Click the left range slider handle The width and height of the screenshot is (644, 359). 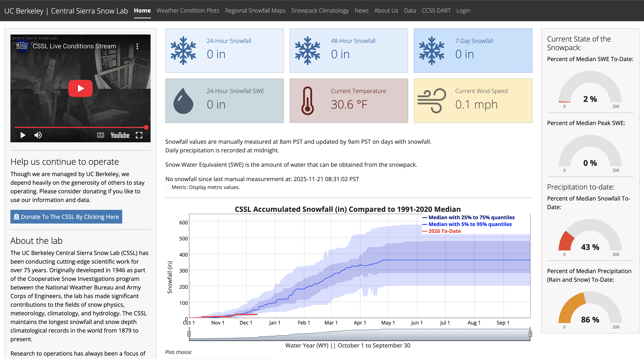click(x=189, y=334)
